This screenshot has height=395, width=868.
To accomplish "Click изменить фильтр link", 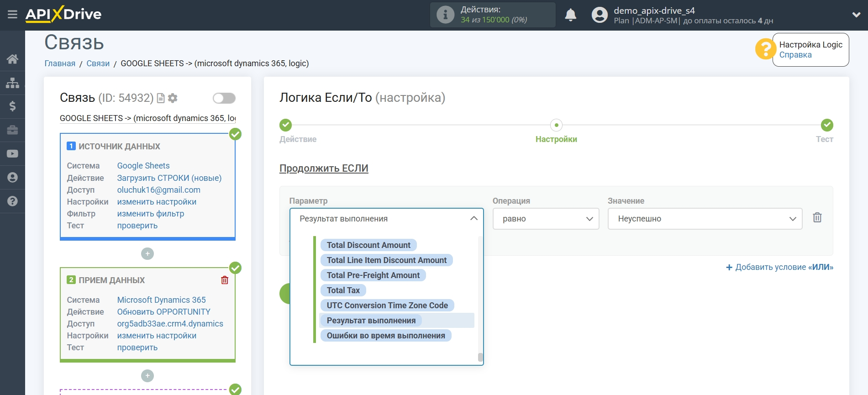I will 151,214.
